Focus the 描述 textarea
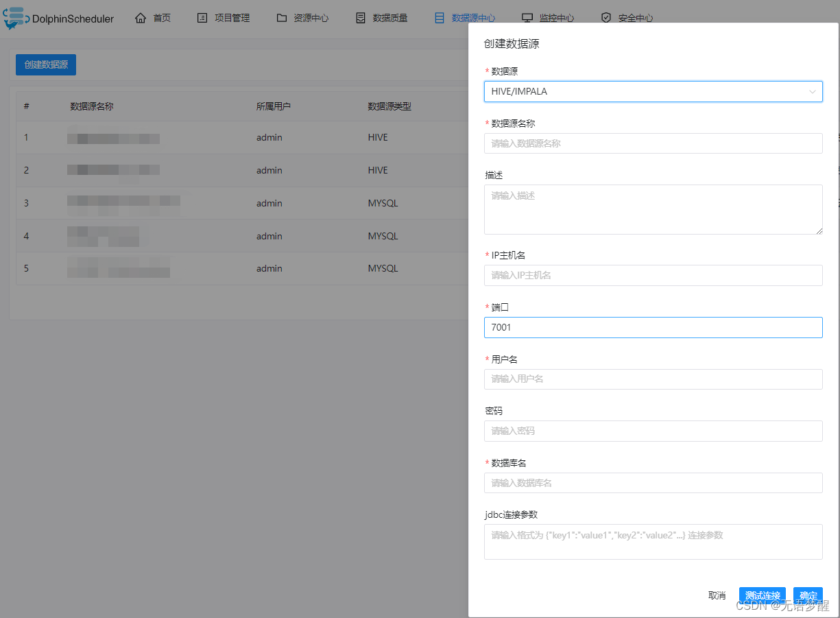The width and height of the screenshot is (840, 618). click(x=653, y=209)
